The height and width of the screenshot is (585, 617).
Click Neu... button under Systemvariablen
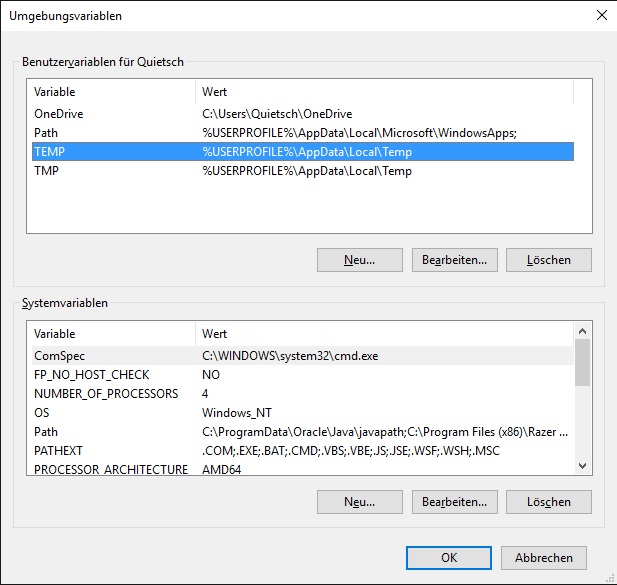pyautogui.click(x=360, y=502)
